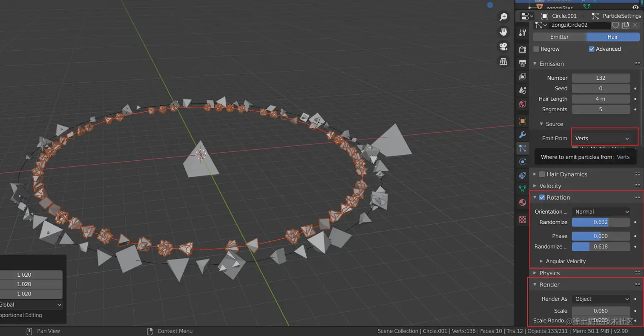Click the ParticleSettings breadcrumb label
This screenshot has width=644, height=336.
pos(622,16)
